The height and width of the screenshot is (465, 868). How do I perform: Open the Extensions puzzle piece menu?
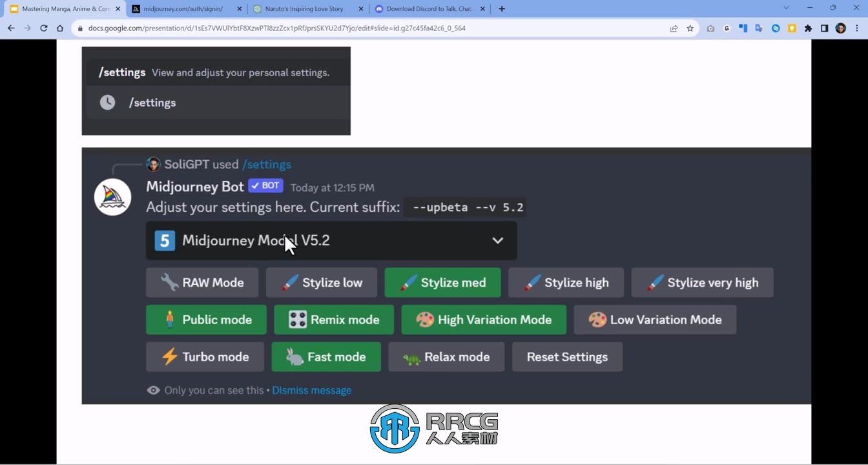(x=808, y=28)
